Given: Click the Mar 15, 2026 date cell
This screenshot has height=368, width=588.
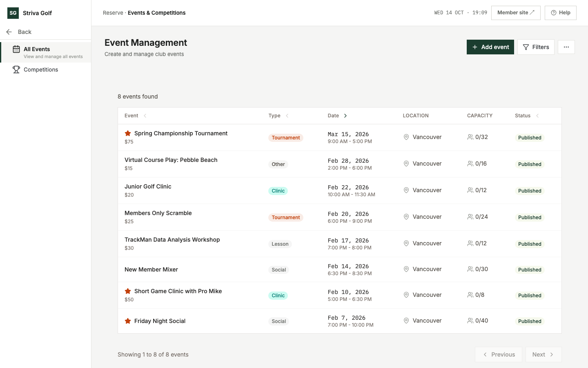Looking at the screenshot, I should click(348, 134).
